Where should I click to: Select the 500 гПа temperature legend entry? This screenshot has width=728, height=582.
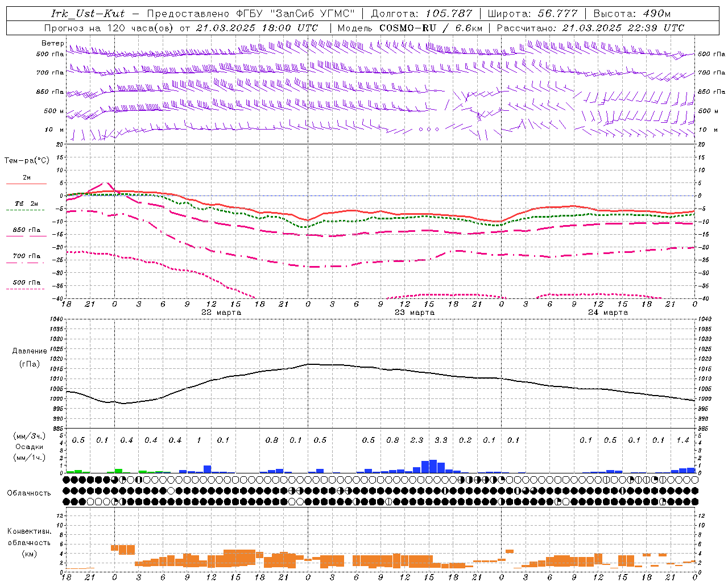[27, 282]
